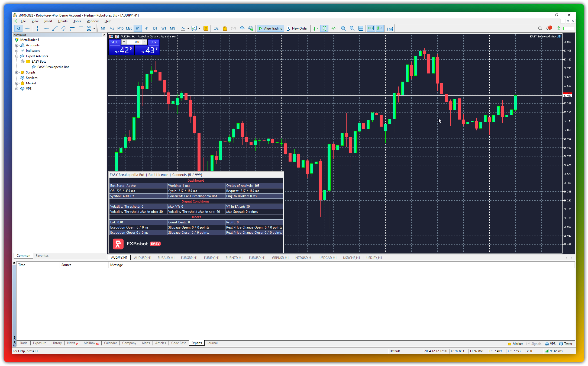Viewport: 588px width, 366px height.
Task: Collapse the Expert Advisors node
Action: tap(17, 56)
